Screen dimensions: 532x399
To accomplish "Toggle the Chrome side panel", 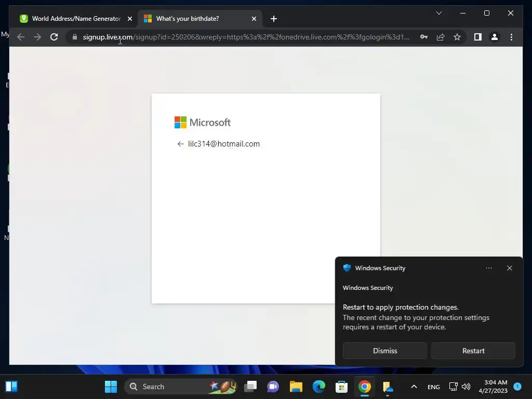I will click(478, 37).
